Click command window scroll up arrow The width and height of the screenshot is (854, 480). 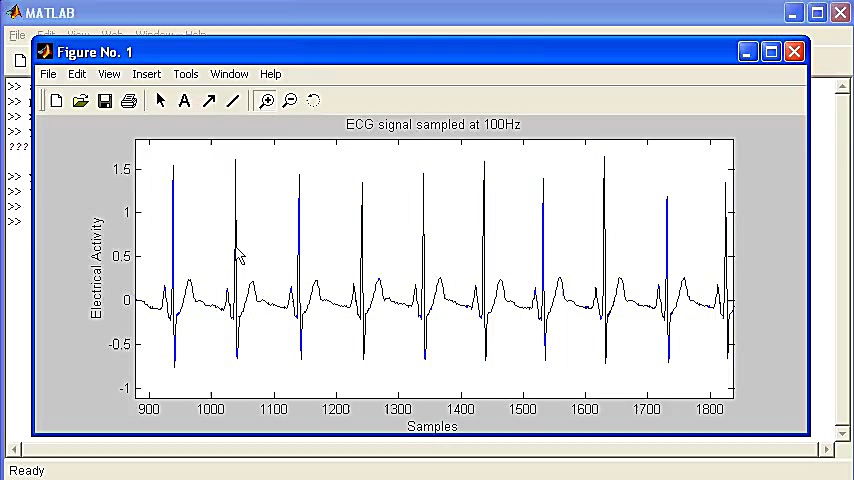(843, 86)
